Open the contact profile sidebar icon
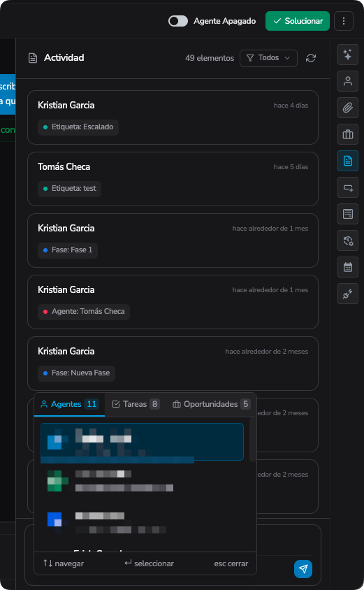Screen dimensions: 364x590 click(x=348, y=81)
